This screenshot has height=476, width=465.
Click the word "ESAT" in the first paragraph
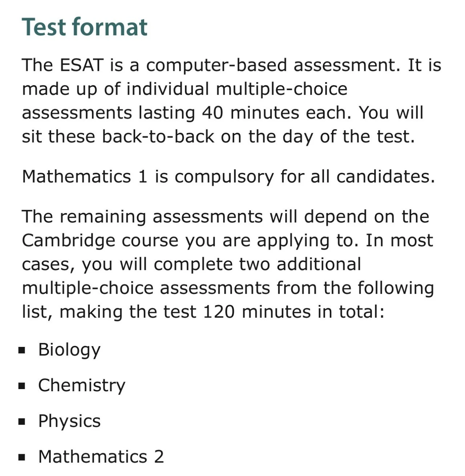pyautogui.click(x=81, y=65)
